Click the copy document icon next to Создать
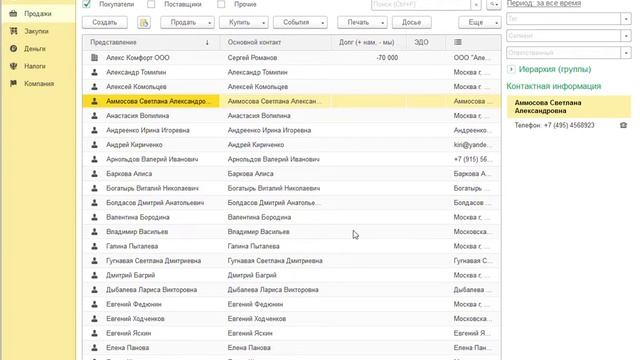Screen dimensions: 640x360 click(x=144, y=22)
